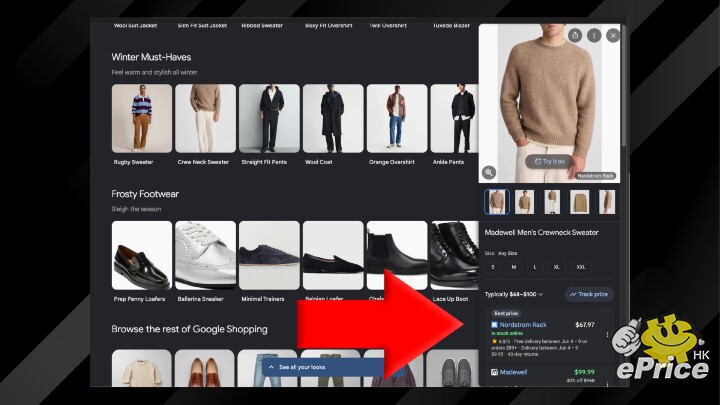Choose size XXL
Image resolution: width=720 pixels, height=405 pixels.
point(581,267)
